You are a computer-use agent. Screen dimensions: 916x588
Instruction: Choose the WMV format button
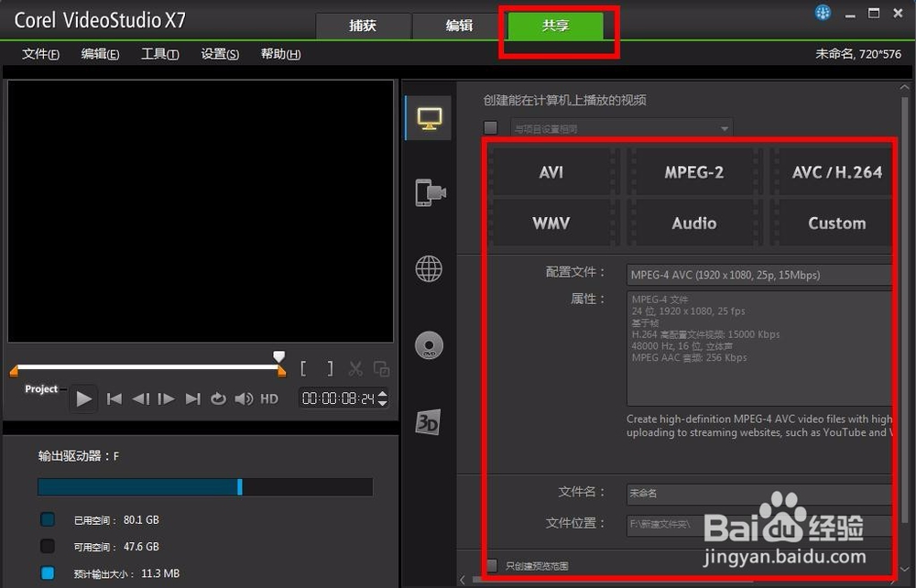click(x=551, y=223)
